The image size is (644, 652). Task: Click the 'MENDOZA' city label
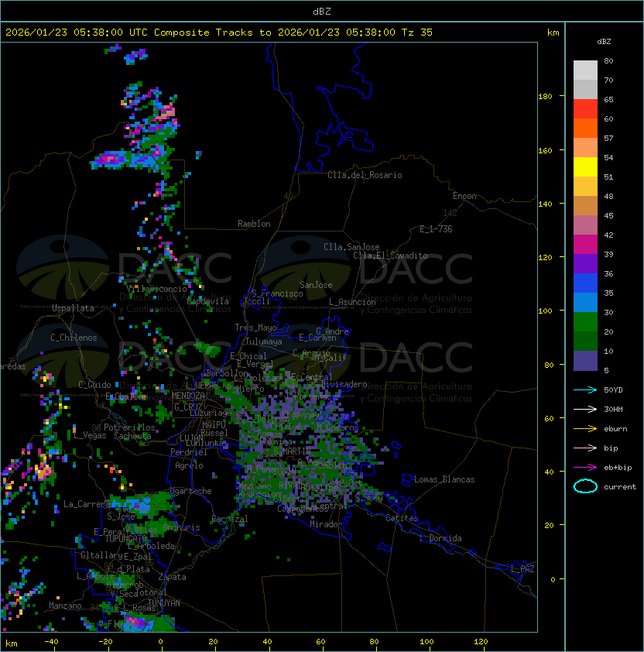[188, 396]
